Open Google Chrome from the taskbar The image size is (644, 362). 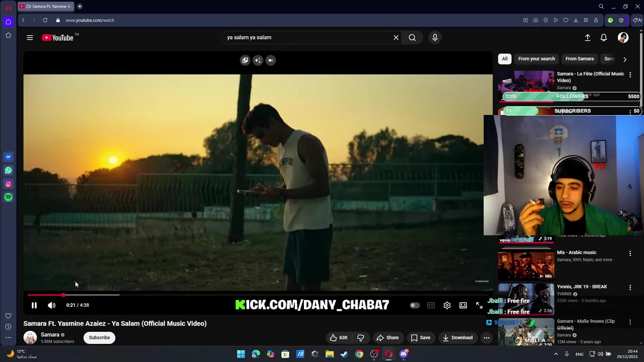[359, 354]
